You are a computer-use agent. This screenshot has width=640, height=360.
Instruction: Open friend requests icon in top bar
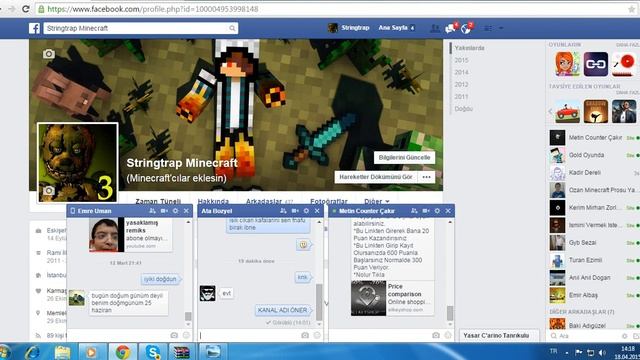(435, 28)
